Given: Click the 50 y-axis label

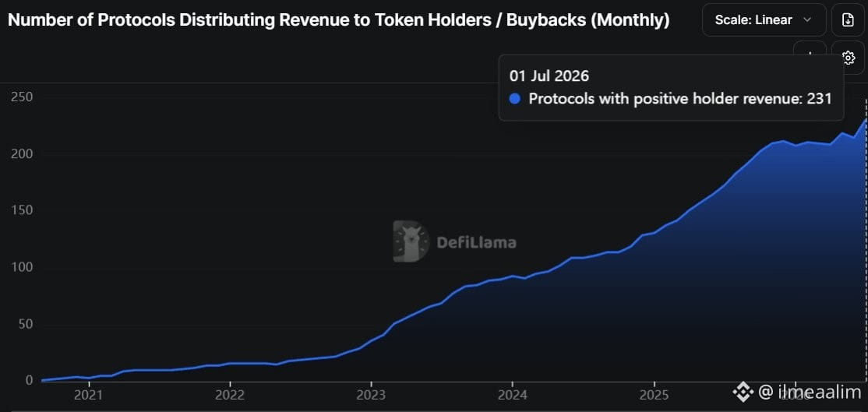Looking at the screenshot, I should click(x=26, y=324).
